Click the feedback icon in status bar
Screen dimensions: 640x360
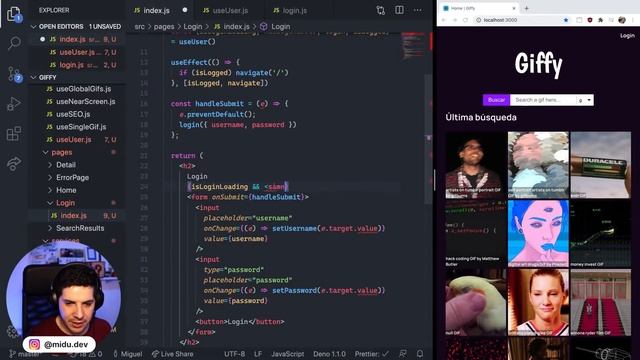[403, 353]
